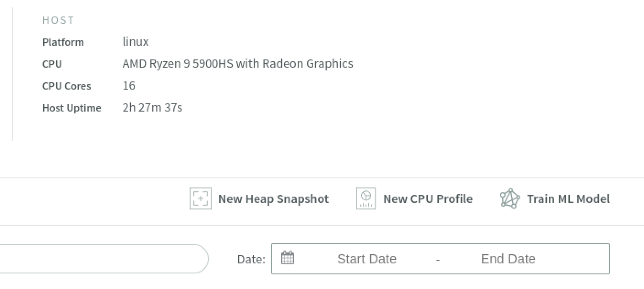The height and width of the screenshot is (289, 644).
Task: Open the calendar icon in date range
Action: [287, 258]
